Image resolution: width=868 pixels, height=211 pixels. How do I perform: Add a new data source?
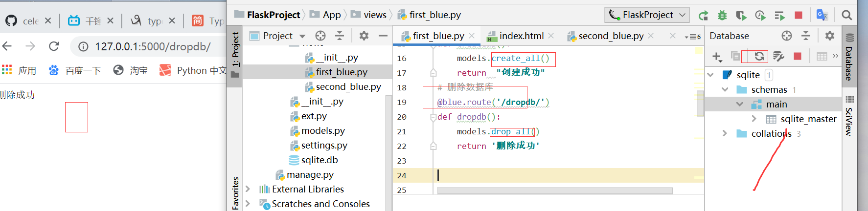point(717,57)
